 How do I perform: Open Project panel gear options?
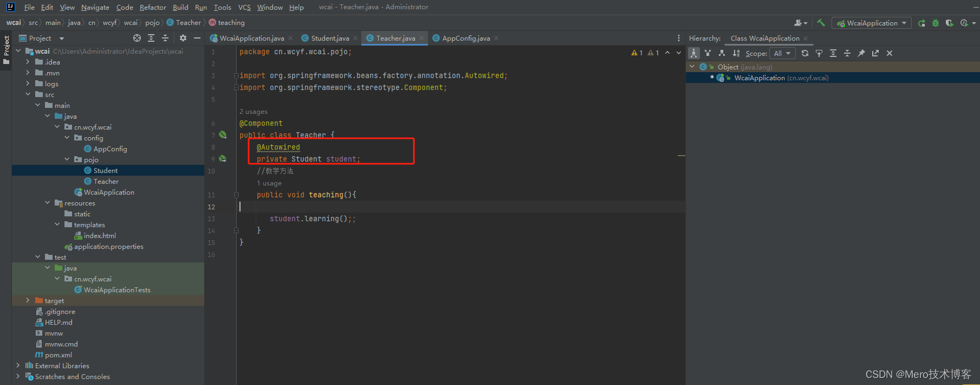pos(183,38)
